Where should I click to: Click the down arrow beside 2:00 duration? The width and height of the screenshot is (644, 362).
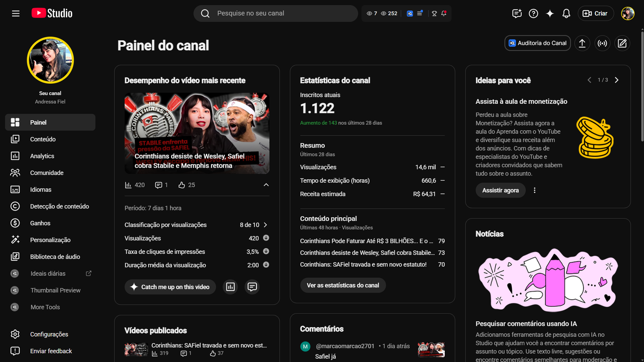click(x=266, y=265)
